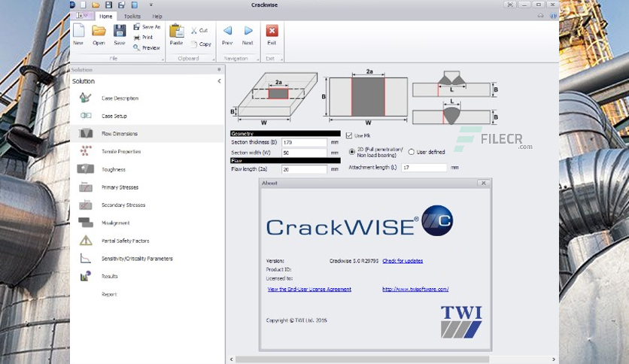This screenshot has width=629, height=364.
Task: Click the Solution panel pin button
Action: [219, 70]
